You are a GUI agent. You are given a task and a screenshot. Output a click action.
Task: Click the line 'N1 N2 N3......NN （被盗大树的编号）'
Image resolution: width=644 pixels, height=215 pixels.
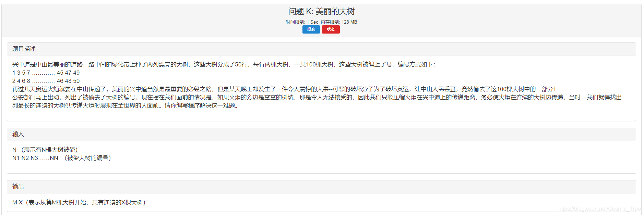63,158
